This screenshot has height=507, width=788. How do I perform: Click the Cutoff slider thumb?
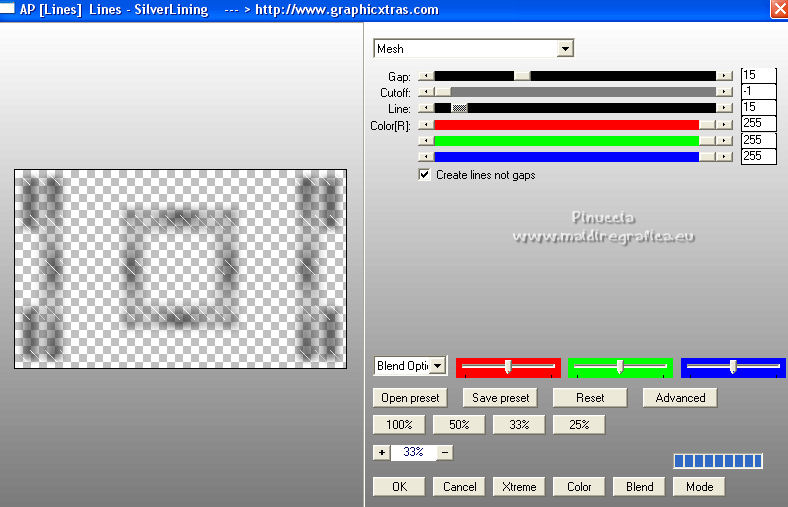point(443,92)
